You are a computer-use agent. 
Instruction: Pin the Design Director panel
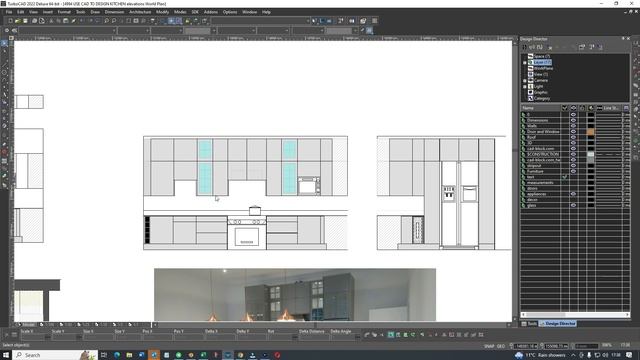623,38
